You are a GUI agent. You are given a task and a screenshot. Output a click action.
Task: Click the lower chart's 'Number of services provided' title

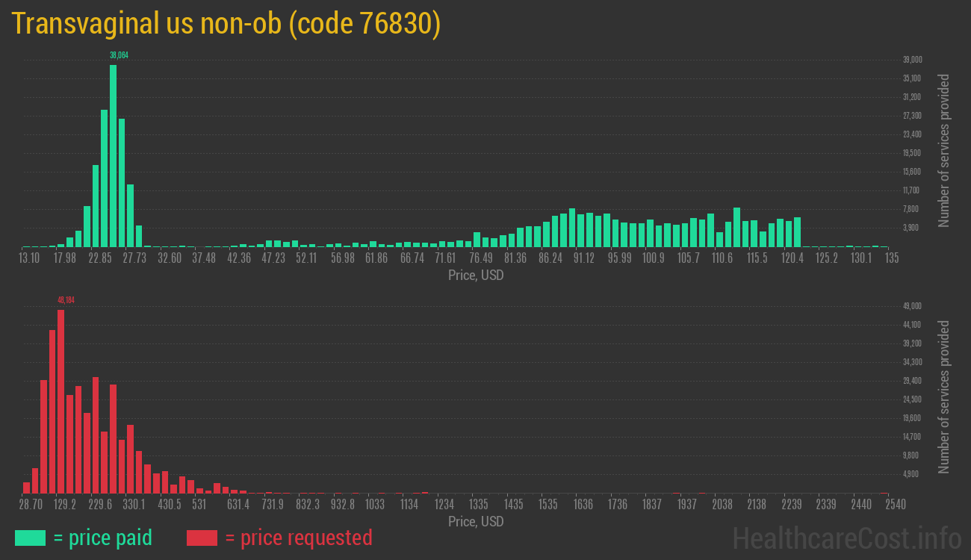(944, 396)
